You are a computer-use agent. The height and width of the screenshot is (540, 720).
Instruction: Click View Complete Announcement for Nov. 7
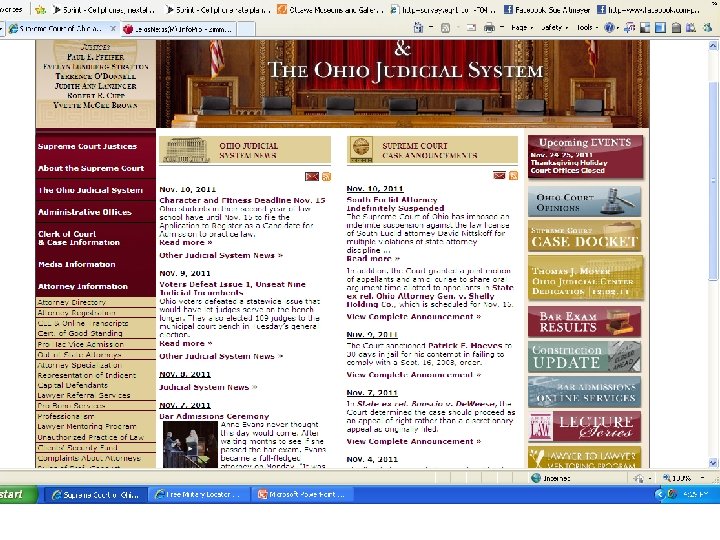[x=414, y=441]
